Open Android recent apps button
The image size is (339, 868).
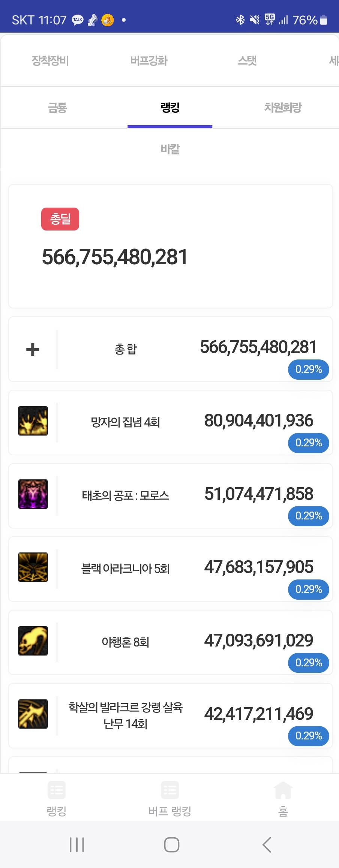click(x=77, y=845)
